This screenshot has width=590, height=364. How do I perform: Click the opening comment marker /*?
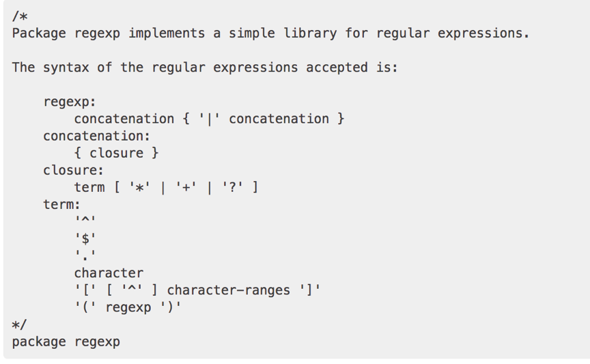20,16
